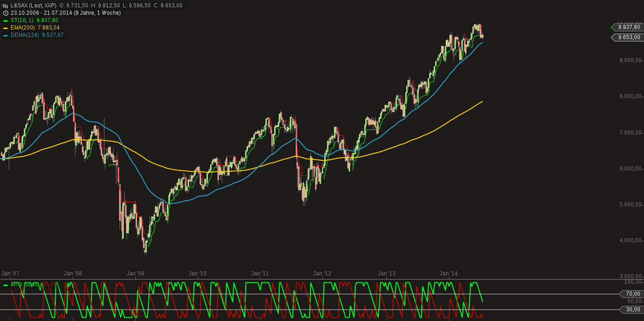Click the green ARO indicator color dash
Viewport: 644px width, 321px height.
tap(6, 285)
